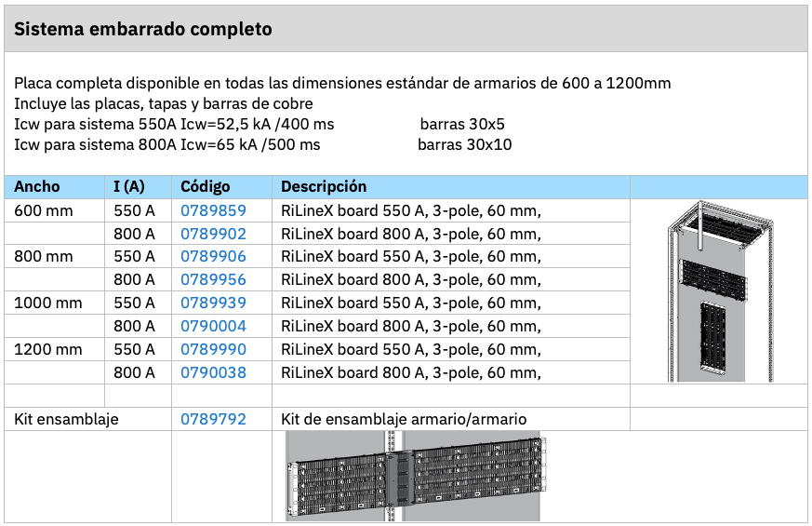
Task: Select the 'Código' column header
Action: click(205, 186)
